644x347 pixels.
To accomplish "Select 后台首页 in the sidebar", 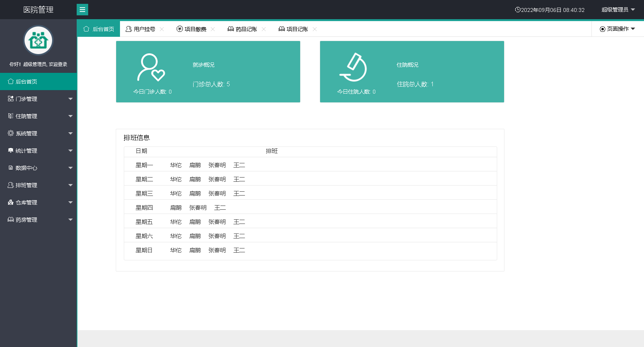I will 38,81.
